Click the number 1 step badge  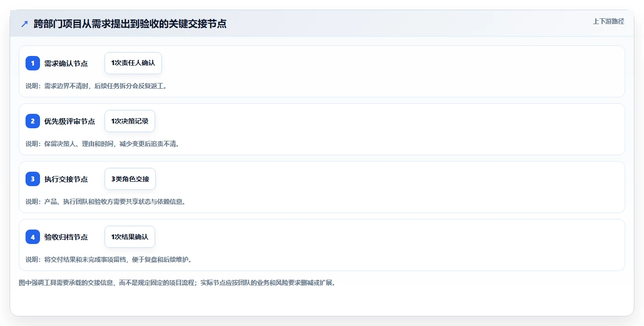33,63
